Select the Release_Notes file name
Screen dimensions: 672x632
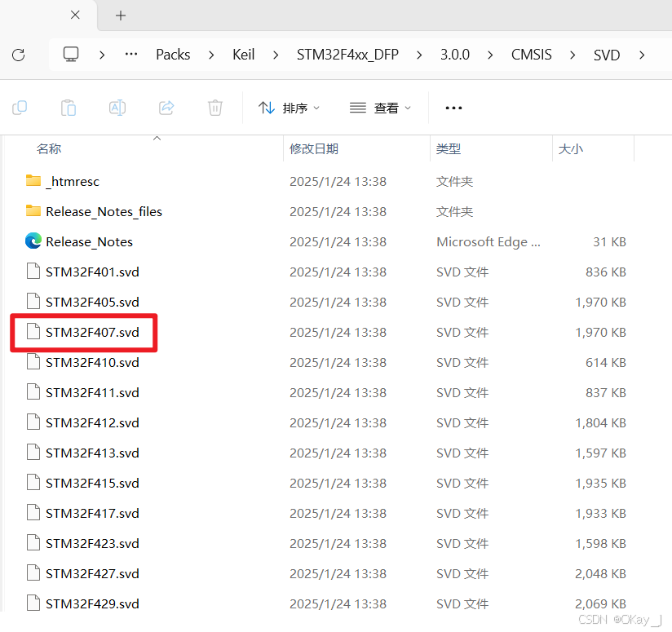point(89,241)
